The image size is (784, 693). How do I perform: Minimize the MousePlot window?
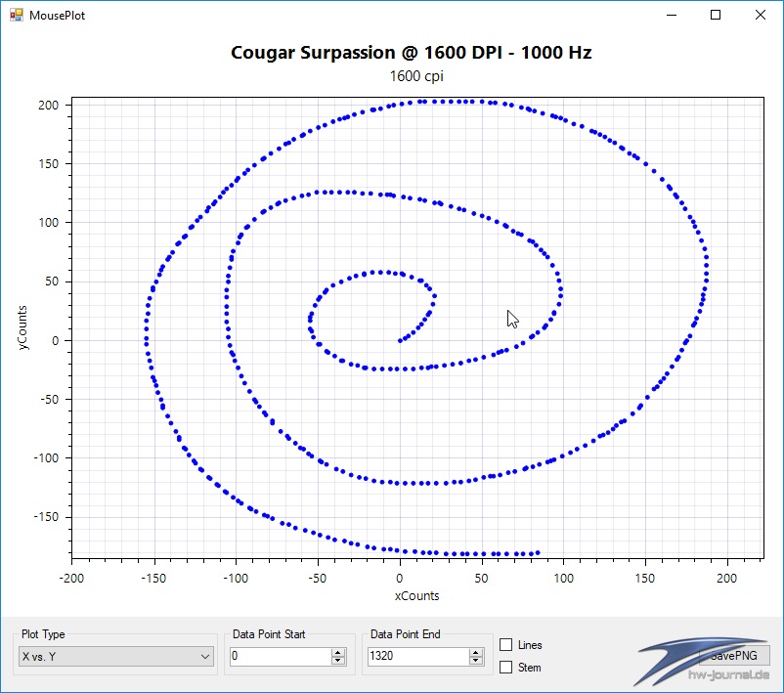pos(672,15)
